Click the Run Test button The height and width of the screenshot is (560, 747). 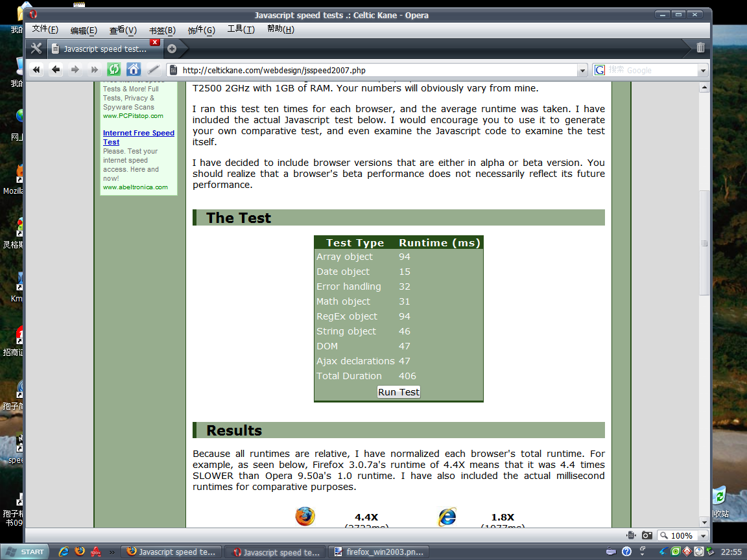pos(399,392)
